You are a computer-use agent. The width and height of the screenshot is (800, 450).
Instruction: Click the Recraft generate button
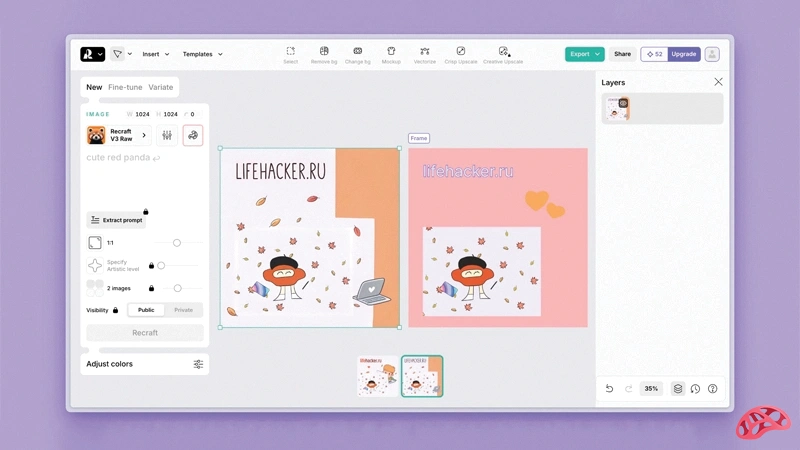(145, 333)
